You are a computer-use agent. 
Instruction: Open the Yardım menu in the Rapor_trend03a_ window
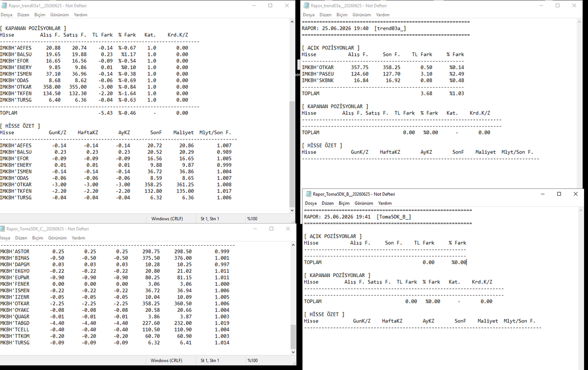click(x=383, y=15)
